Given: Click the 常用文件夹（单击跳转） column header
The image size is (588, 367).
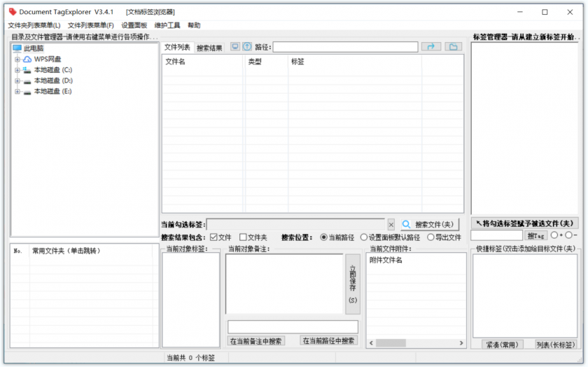Looking at the screenshot, I should click(x=91, y=251).
